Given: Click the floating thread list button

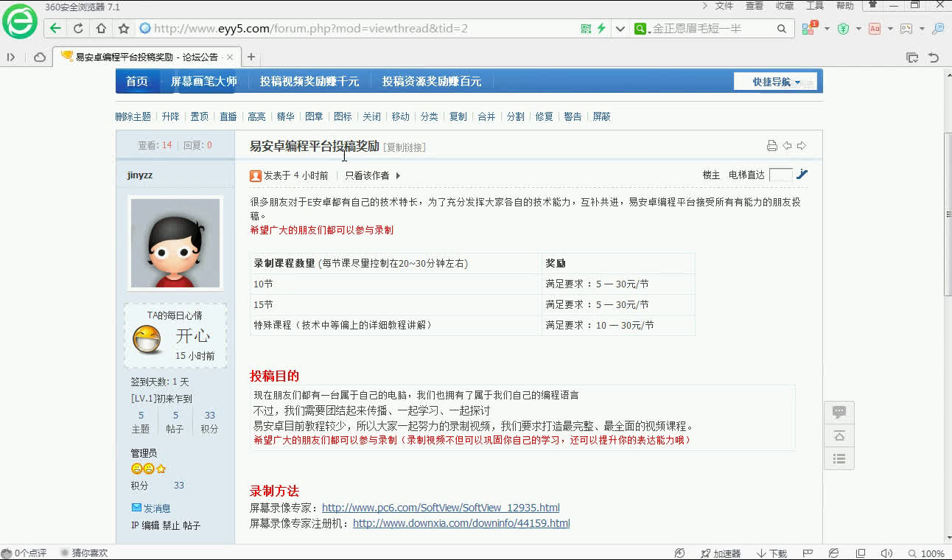Looking at the screenshot, I should click(x=839, y=458).
